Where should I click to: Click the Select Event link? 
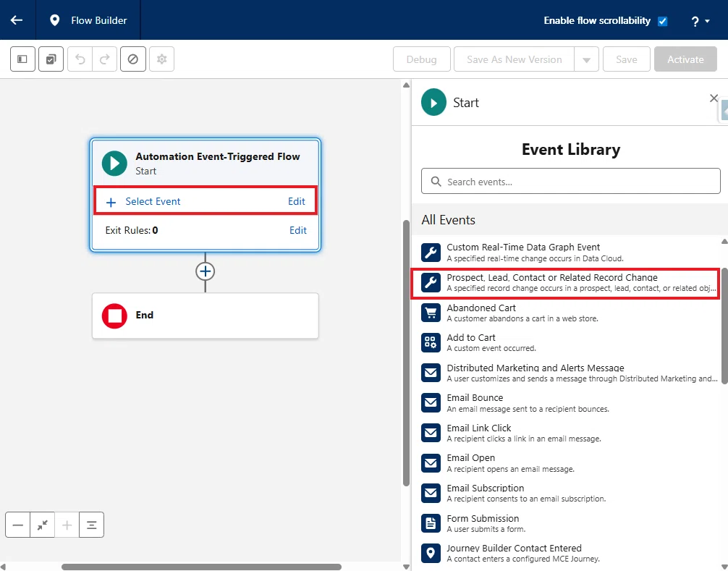point(153,201)
